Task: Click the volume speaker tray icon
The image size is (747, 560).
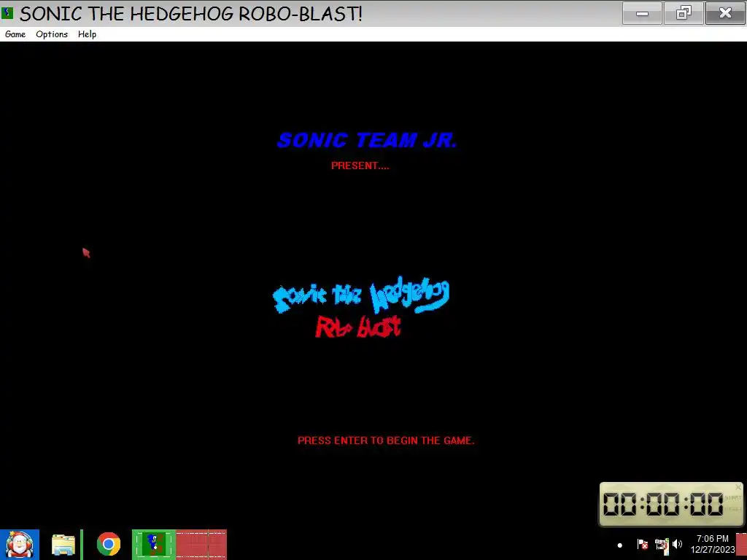Action: pos(678,544)
